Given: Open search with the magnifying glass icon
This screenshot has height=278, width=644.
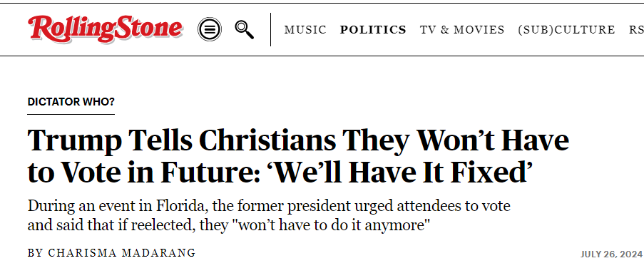Looking at the screenshot, I should 245,29.
